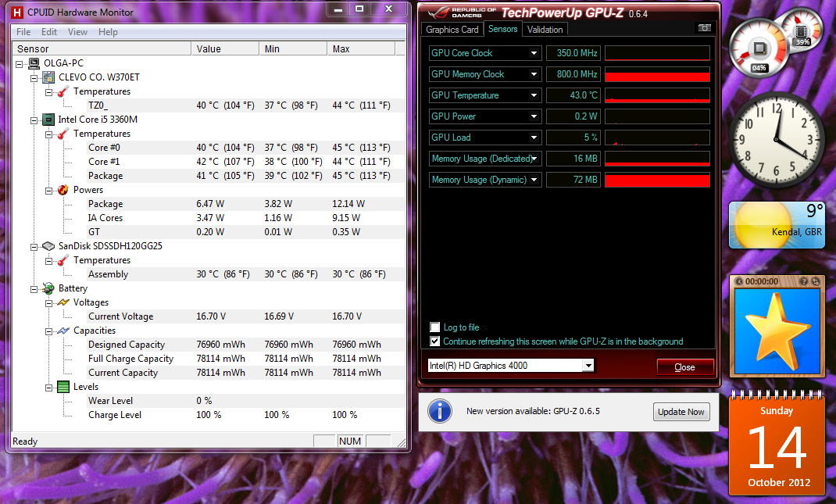Click the Max column header
The width and height of the screenshot is (836, 504).
361,49
